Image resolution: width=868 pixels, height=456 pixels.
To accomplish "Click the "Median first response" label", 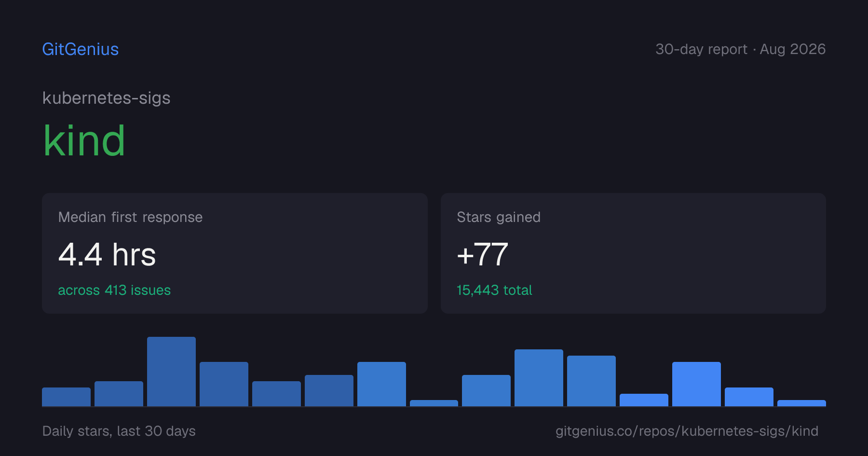I will tap(130, 217).
